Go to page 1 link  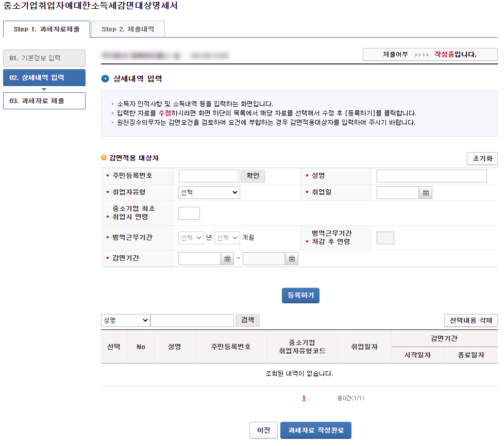pos(304,398)
